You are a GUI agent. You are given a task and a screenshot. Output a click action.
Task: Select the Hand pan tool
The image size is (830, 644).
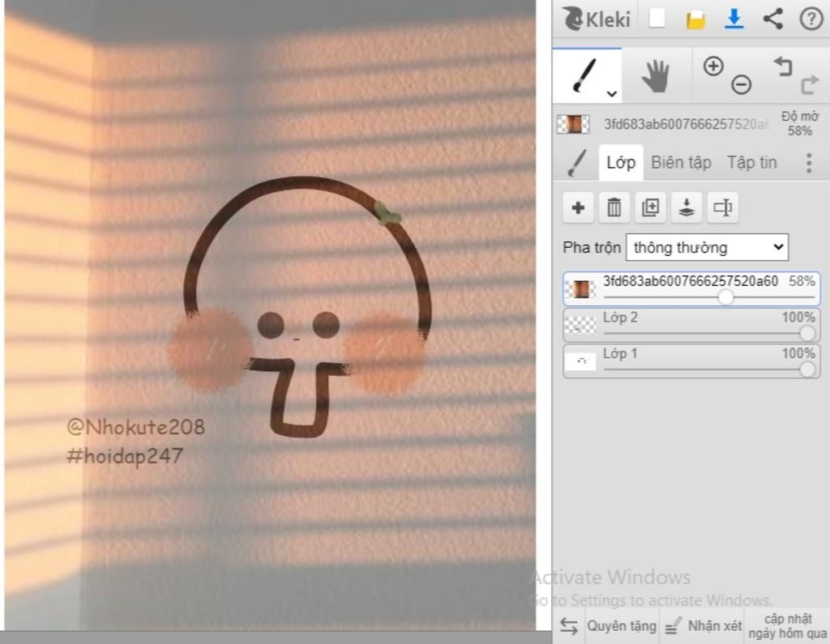click(656, 76)
